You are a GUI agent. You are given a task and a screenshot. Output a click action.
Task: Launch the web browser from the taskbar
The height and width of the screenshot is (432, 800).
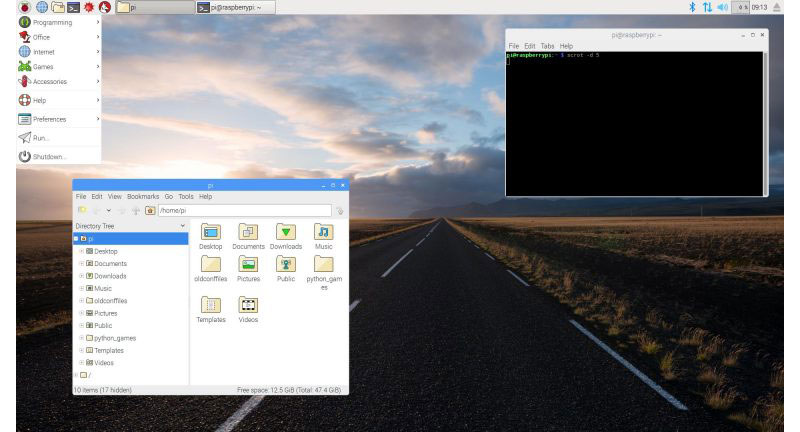click(x=41, y=7)
